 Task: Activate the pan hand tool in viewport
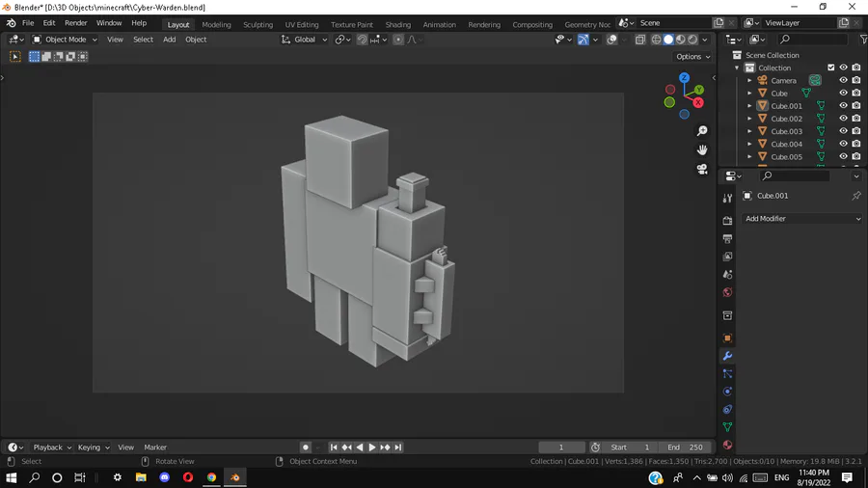(x=702, y=149)
